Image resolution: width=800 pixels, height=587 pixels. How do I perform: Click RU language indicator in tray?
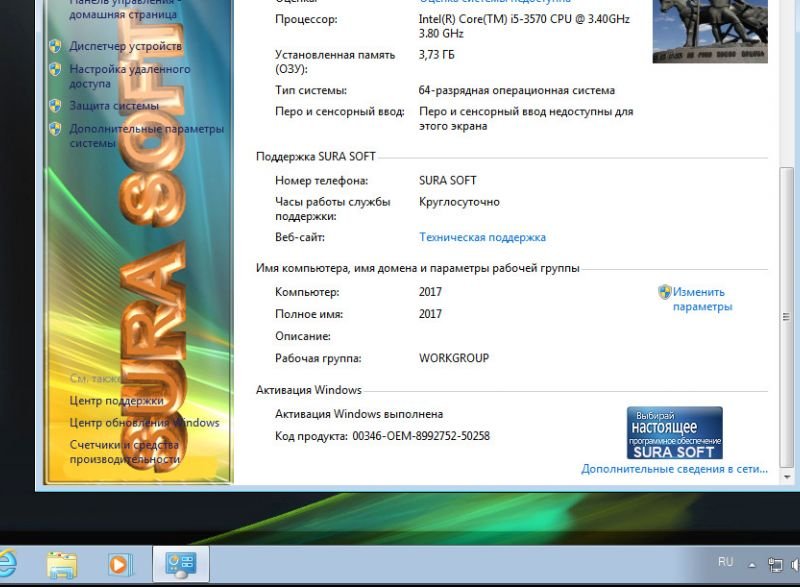(725, 562)
